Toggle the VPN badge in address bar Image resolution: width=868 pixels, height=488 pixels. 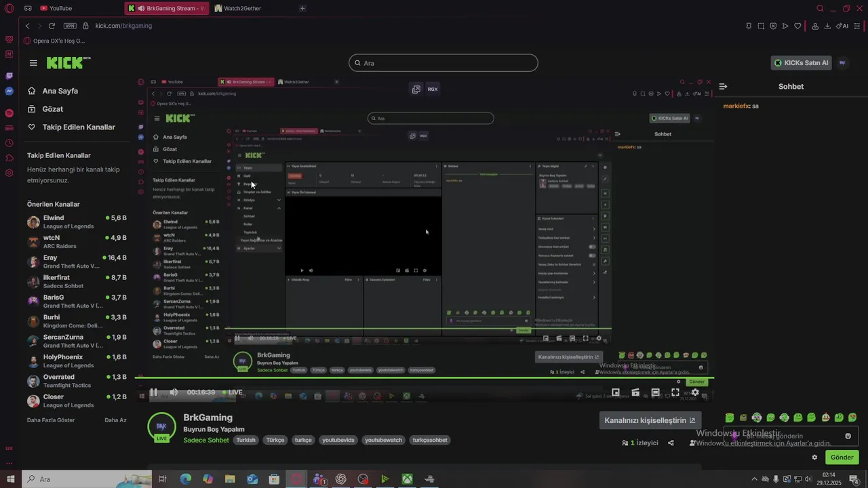click(70, 26)
